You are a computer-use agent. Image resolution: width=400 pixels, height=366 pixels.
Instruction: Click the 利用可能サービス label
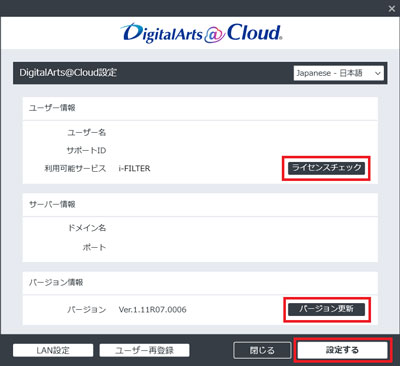point(75,169)
